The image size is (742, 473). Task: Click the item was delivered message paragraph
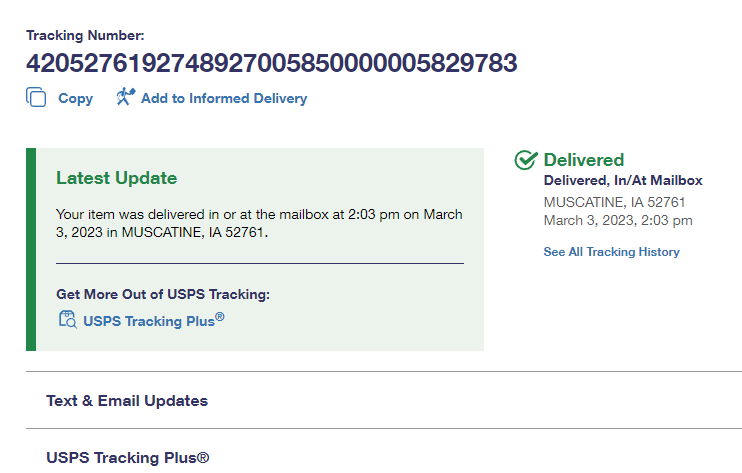pos(259,224)
